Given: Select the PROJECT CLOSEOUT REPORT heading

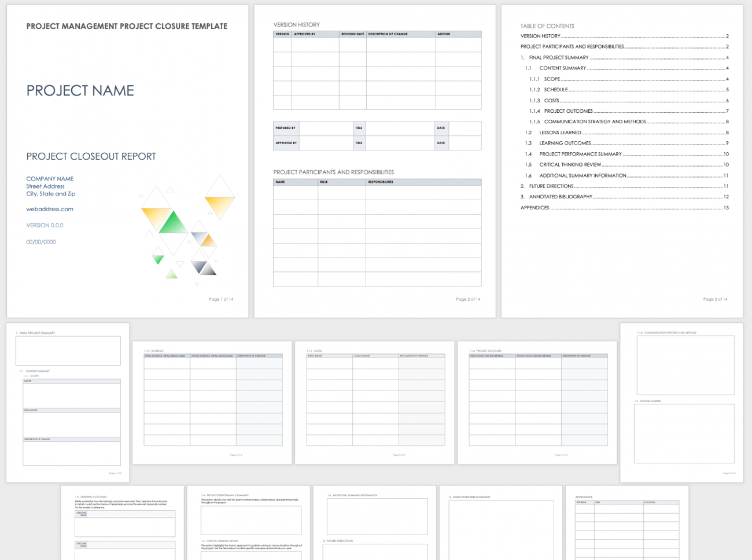Looking at the screenshot, I should [x=91, y=156].
